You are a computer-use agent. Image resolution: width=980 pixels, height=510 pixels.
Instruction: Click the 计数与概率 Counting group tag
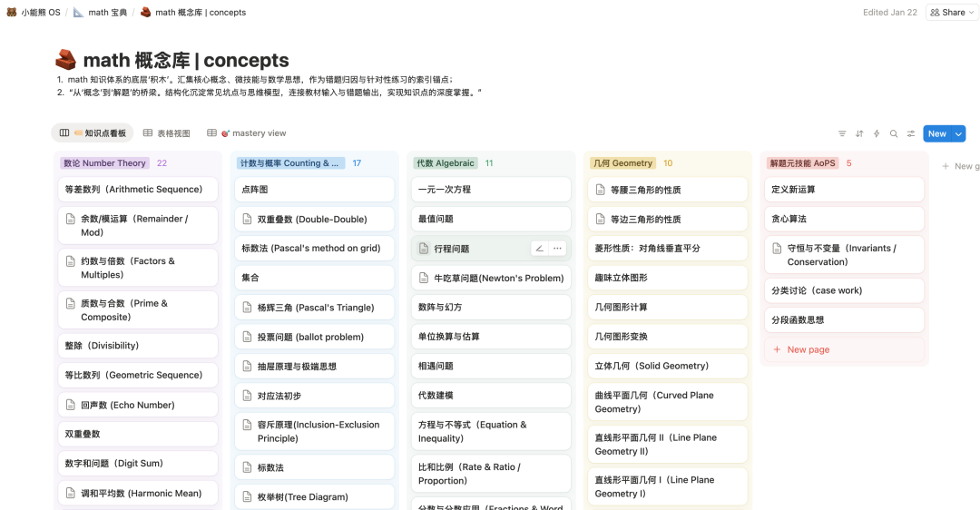[x=289, y=163]
